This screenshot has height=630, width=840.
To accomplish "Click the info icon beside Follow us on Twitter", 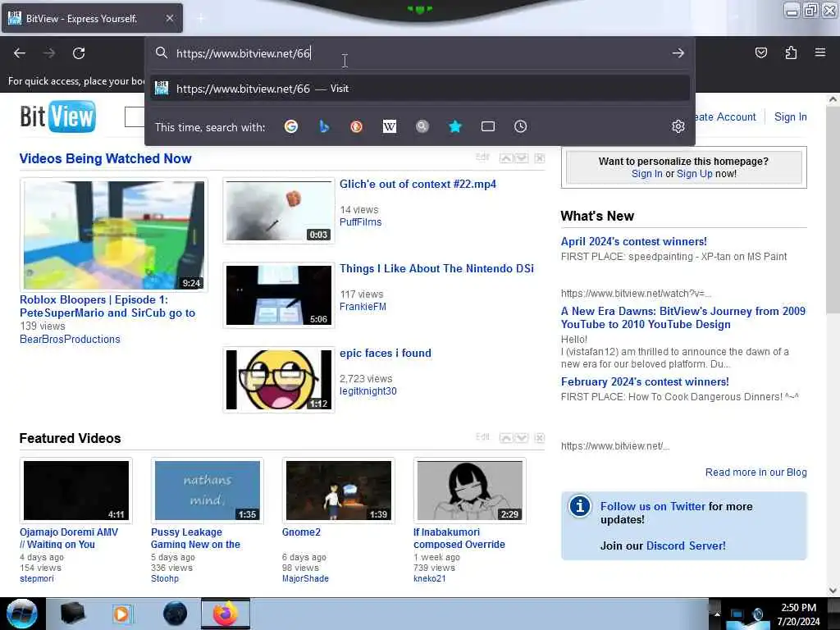I will tap(580, 506).
